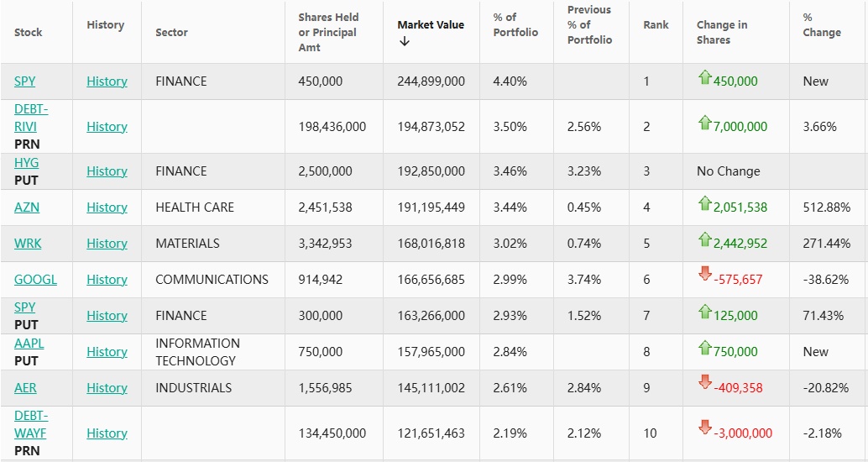Click red down arrow beside -575,657

(x=704, y=274)
